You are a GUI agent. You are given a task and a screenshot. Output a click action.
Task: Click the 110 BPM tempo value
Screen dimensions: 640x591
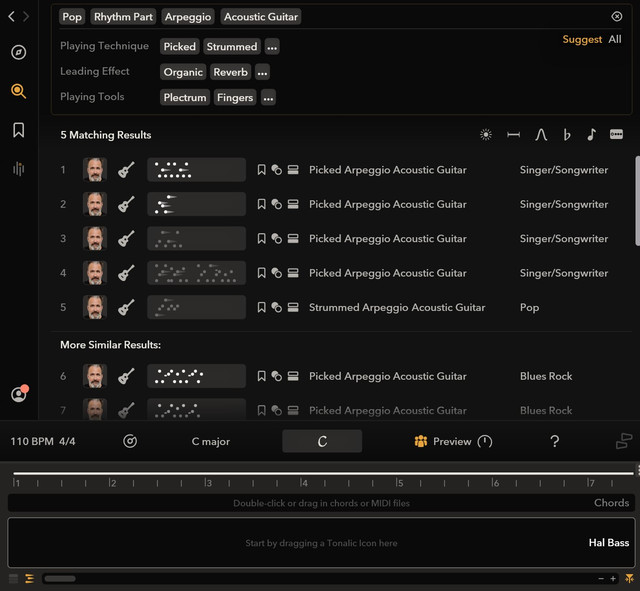32,441
